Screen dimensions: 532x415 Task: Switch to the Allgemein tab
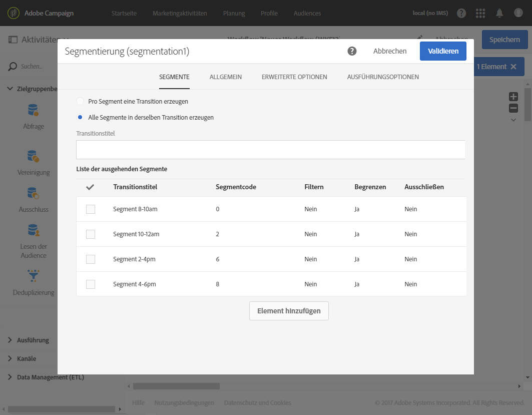coord(226,77)
